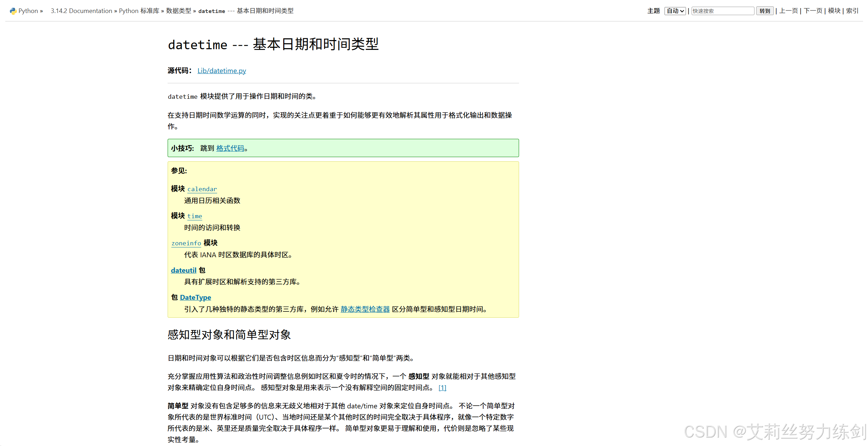Navigate to Python 标准库 breadcrumb
Screen dimensions: 868x446
pyautogui.click(x=139, y=11)
